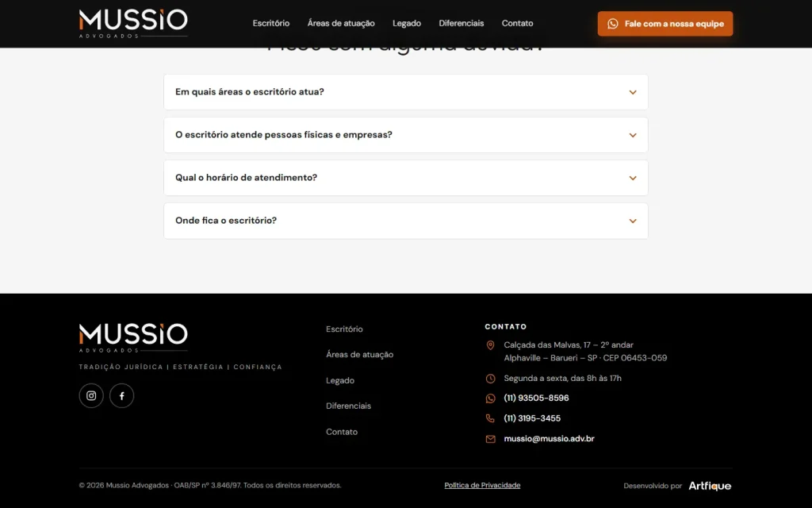Click the location pin icon beside the address

[x=490, y=345]
